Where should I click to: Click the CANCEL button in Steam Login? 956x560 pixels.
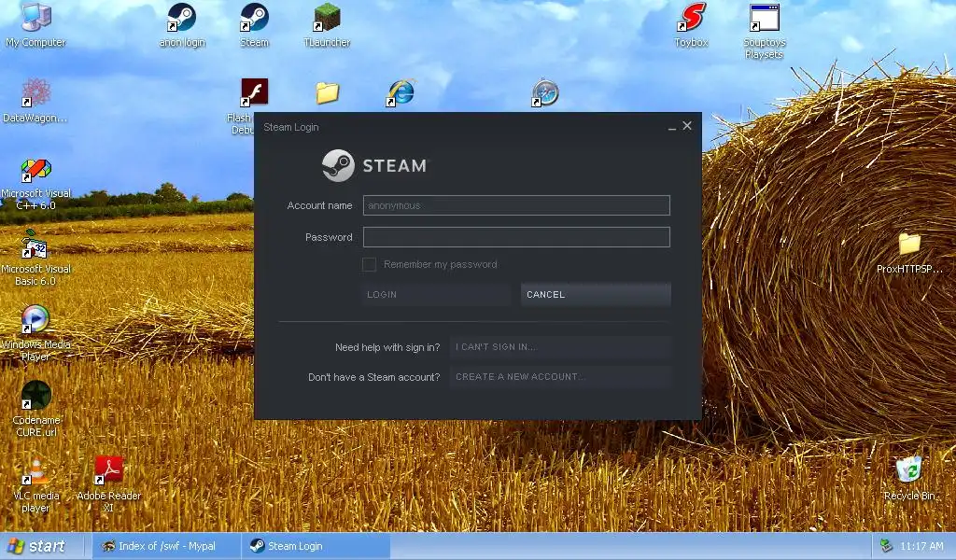(x=596, y=294)
